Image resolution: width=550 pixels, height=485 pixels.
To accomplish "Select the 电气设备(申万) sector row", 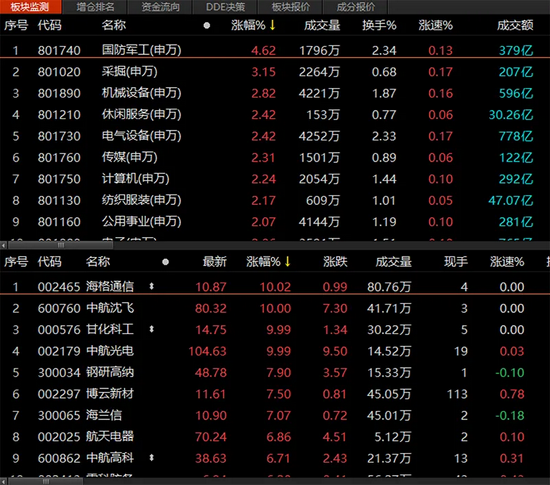I will point(275,136).
